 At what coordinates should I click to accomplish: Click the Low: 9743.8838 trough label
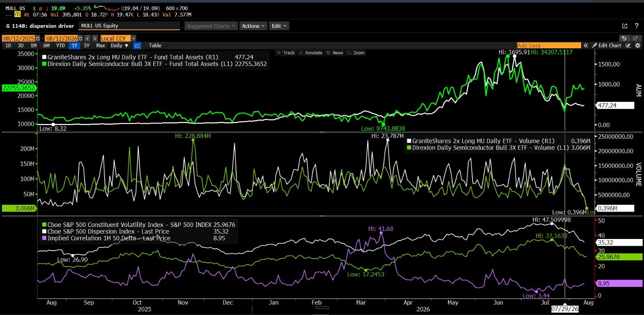tap(383, 129)
